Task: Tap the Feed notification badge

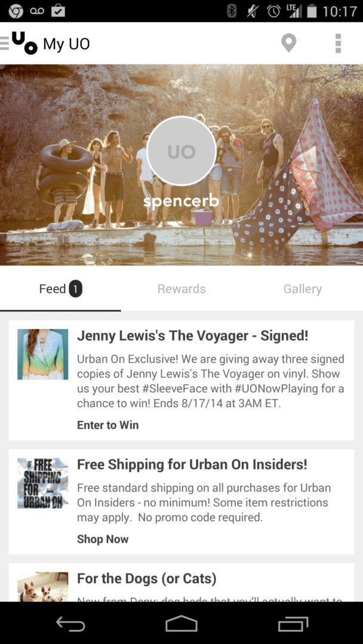Action: click(75, 289)
